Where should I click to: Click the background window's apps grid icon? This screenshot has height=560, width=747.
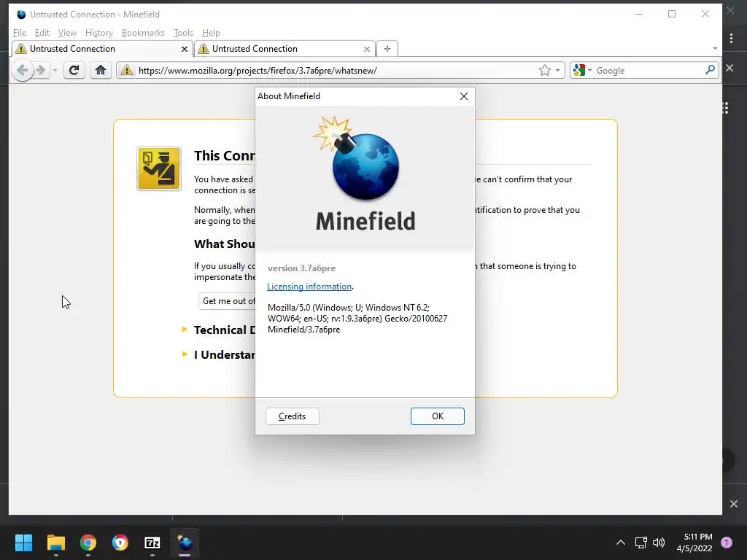click(x=726, y=108)
